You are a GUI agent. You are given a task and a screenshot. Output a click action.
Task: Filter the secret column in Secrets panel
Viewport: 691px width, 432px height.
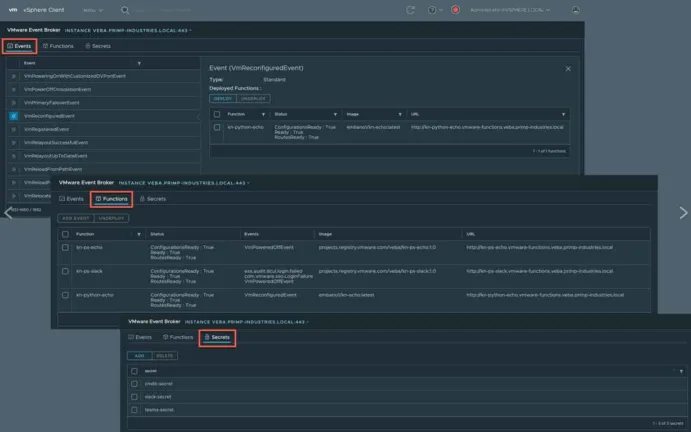tap(681, 372)
